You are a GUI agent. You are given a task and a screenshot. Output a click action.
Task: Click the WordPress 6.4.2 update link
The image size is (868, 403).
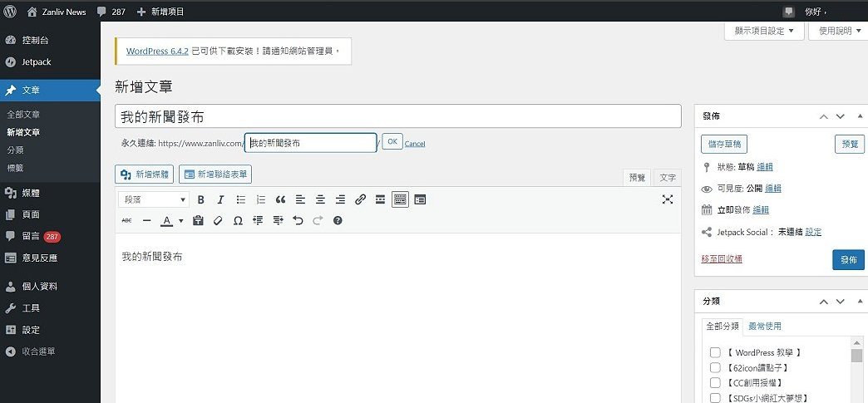click(157, 51)
